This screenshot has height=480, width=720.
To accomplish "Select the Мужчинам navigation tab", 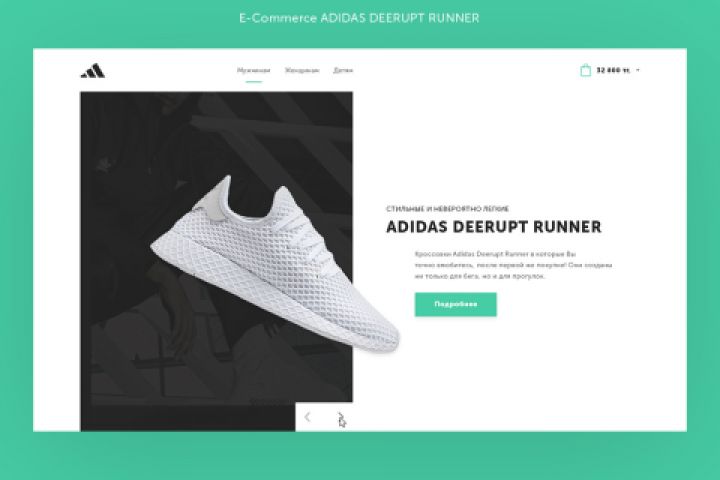I will click(x=253, y=70).
